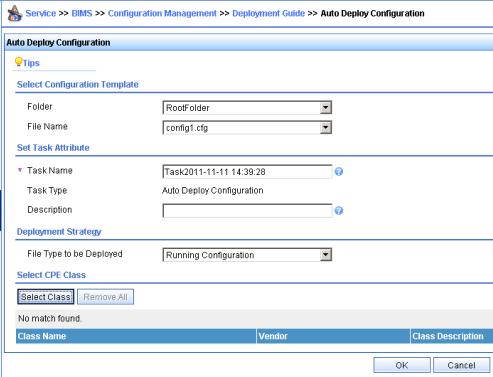Focus the Task Name input field
Image resolution: width=493 pixels, height=377 pixels.
(x=247, y=172)
